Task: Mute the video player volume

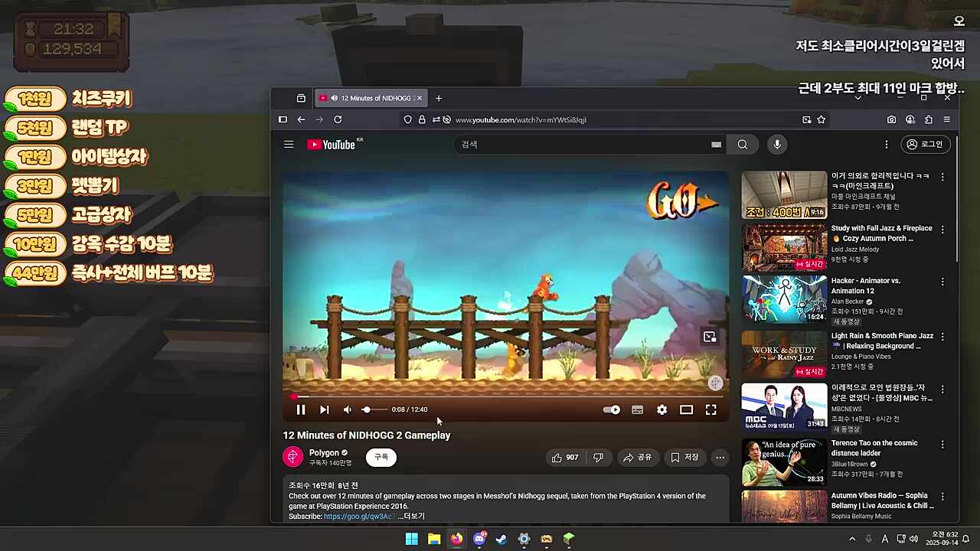Action: [x=347, y=409]
